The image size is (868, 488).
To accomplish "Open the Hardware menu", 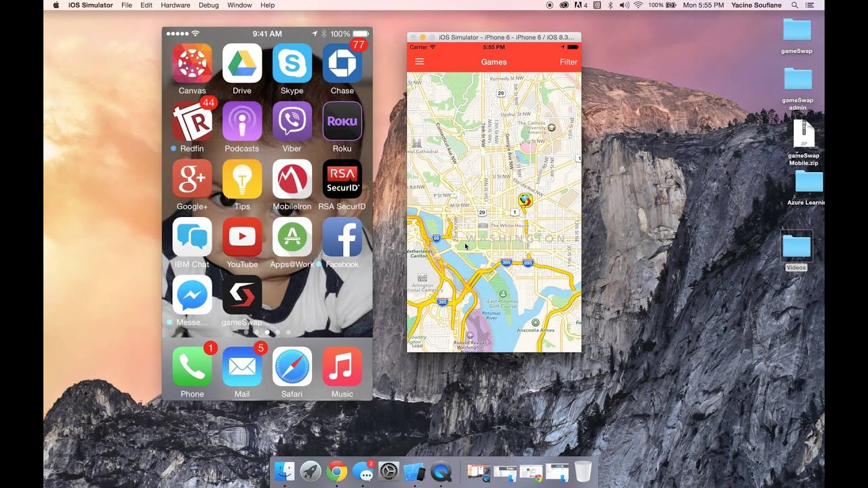I will [x=175, y=5].
